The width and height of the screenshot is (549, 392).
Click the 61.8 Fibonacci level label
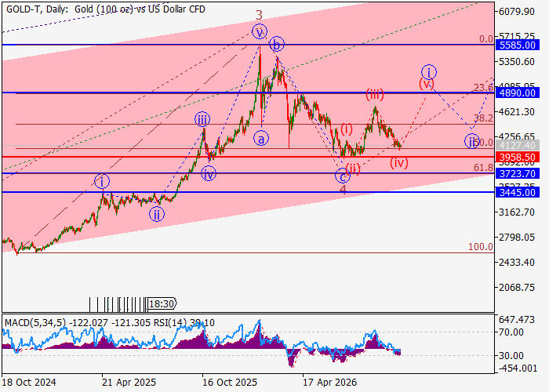(483, 168)
